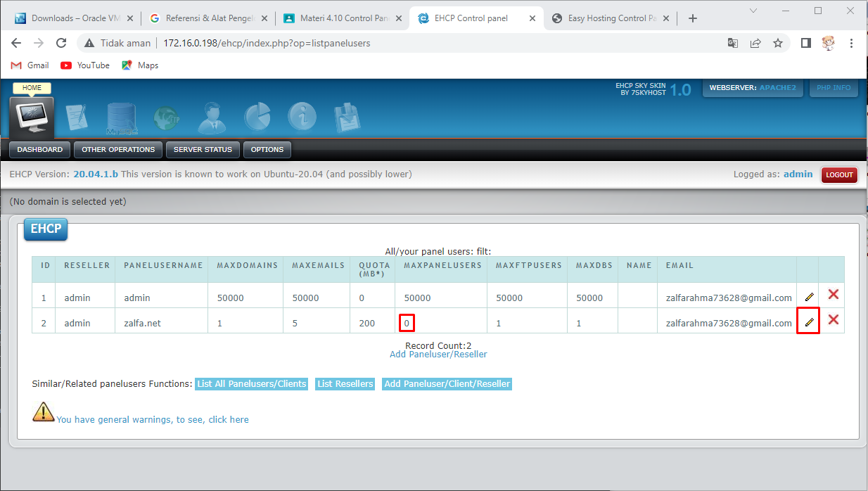Click the Share page icon in address bar
This screenshot has width=868, height=491.
click(x=755, y=43)
